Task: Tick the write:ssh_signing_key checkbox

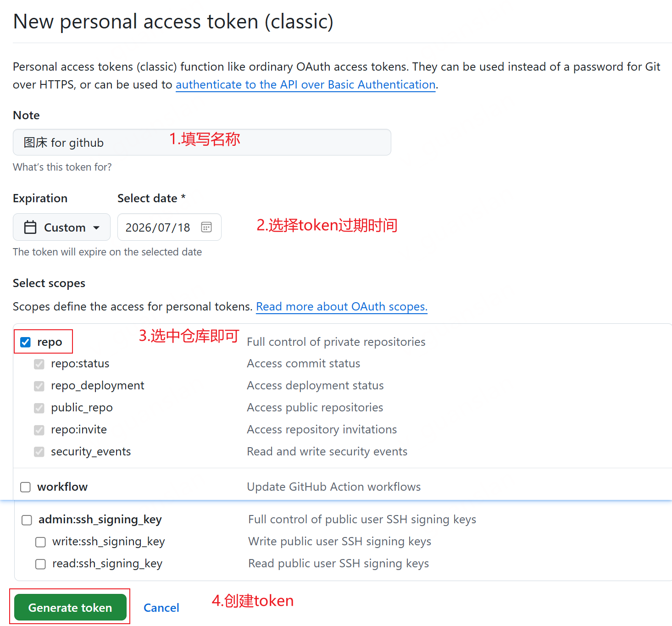Action: (x=41, y=542)
